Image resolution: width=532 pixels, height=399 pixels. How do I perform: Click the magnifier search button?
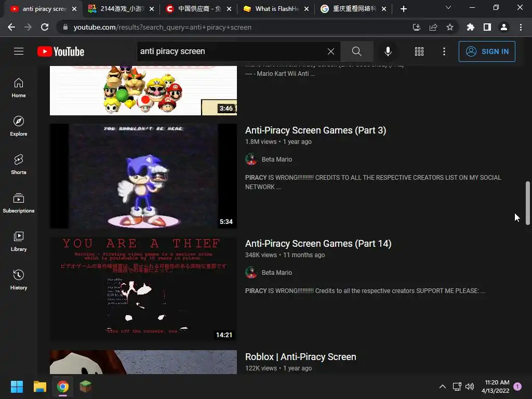pyautogui.click(x=356, y=51)
